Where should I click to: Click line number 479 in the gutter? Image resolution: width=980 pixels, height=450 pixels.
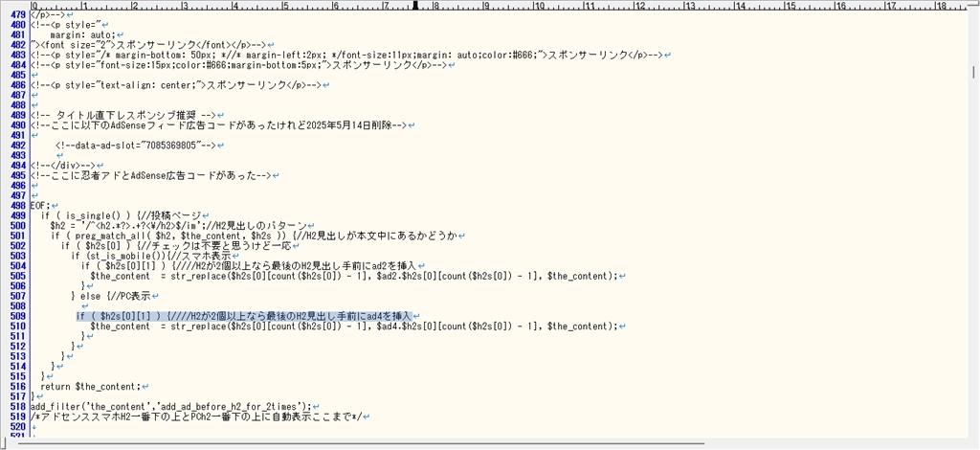pyautogui.click(x=16, y=16)
